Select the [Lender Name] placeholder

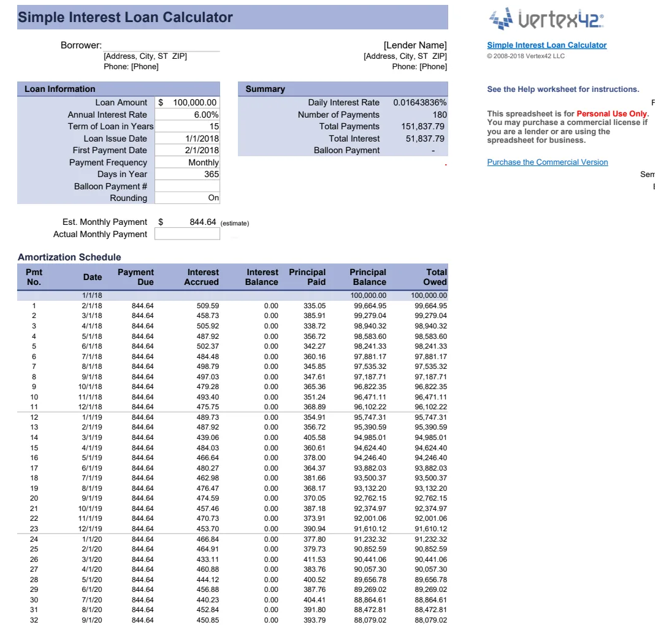[415, 45]
